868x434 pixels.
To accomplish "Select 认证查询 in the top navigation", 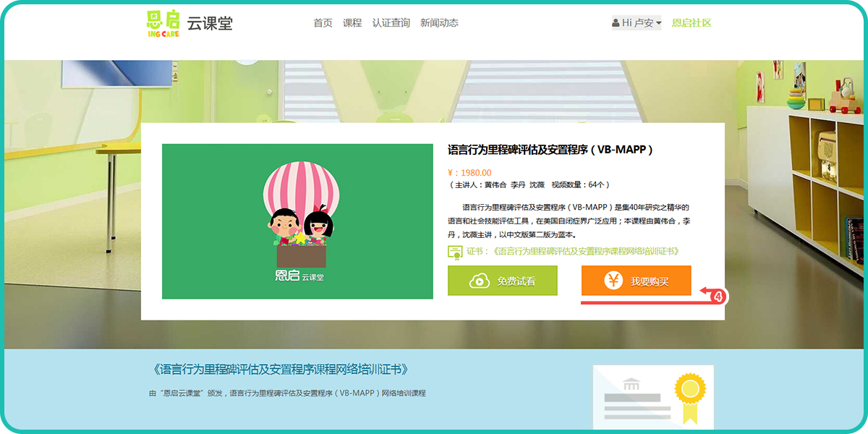I will [391, 23].
